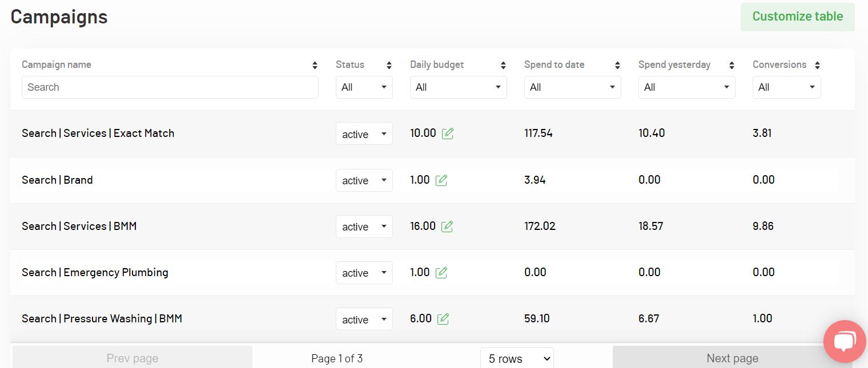Click the pencil icon beside Search | Brand budget
The height and width of the screenshot is (368, 868).
(x=441, y=180)
